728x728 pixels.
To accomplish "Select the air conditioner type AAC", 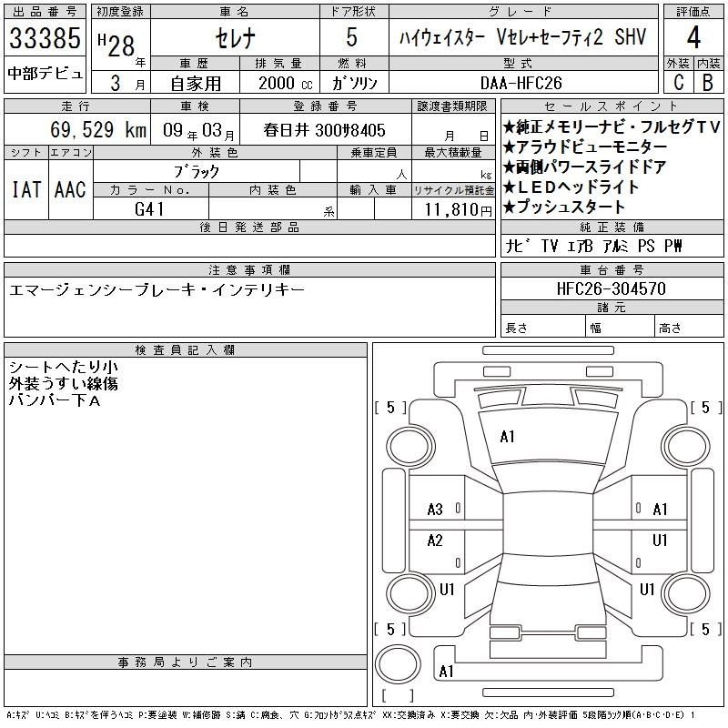I will point(70,189).
